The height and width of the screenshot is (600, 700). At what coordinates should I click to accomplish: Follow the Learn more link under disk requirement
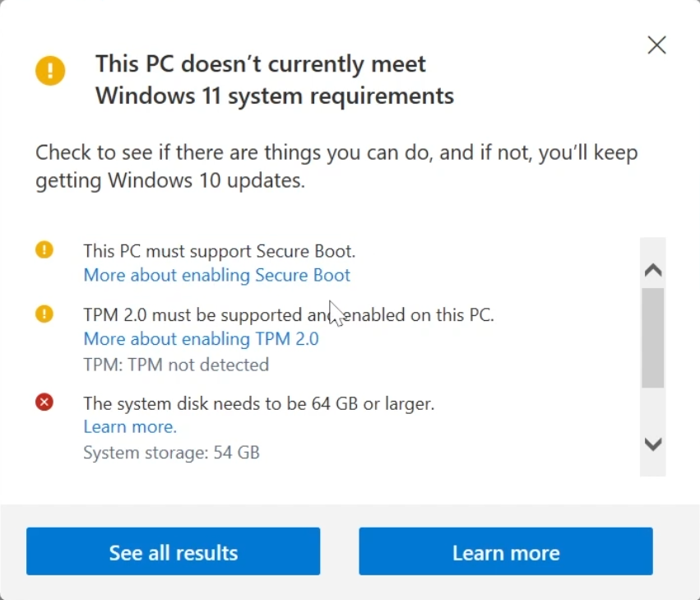(x=130, y=427)
